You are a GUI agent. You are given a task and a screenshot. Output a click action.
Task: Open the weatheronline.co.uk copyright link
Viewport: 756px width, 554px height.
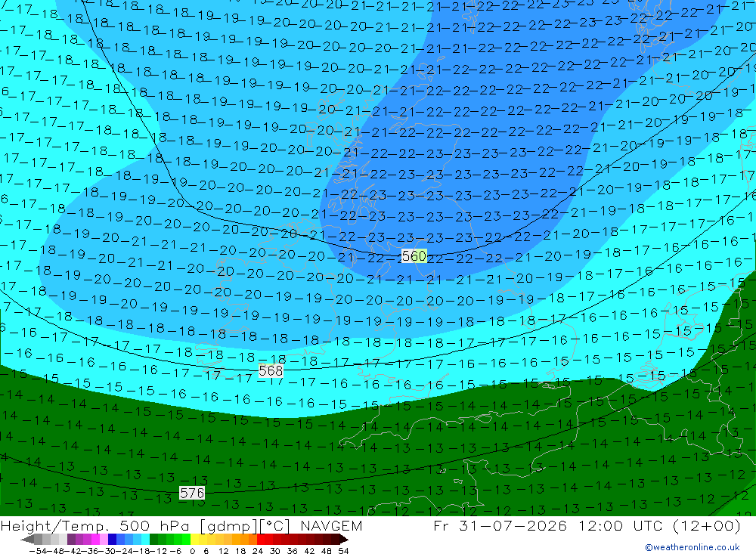tap(692, 547)
